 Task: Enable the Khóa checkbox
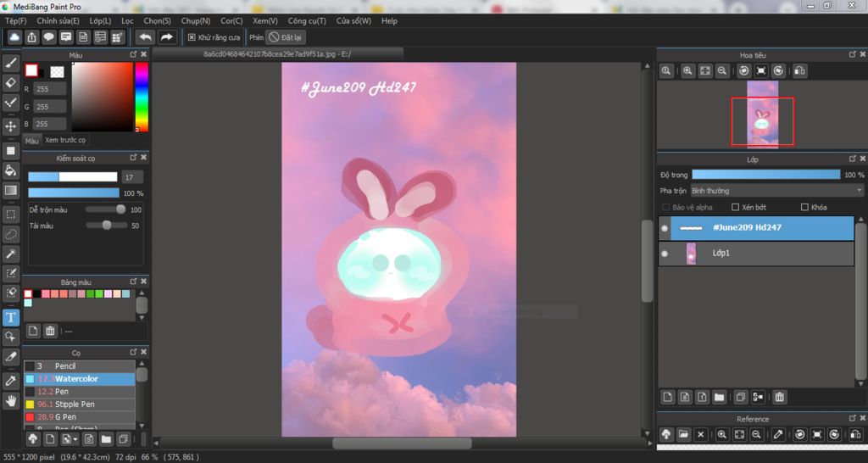804,207
